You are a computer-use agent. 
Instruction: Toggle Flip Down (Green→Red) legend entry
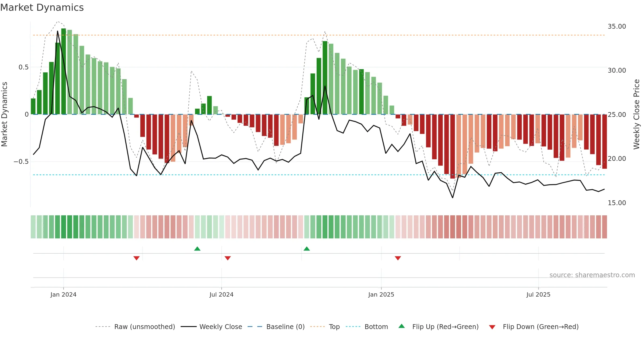[534, 327]
